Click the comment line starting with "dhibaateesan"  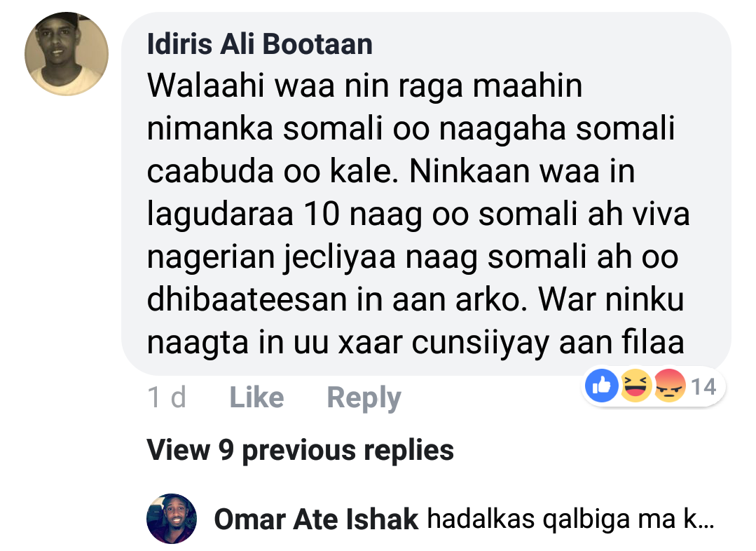pyautogui.click(x=415, y=300)
